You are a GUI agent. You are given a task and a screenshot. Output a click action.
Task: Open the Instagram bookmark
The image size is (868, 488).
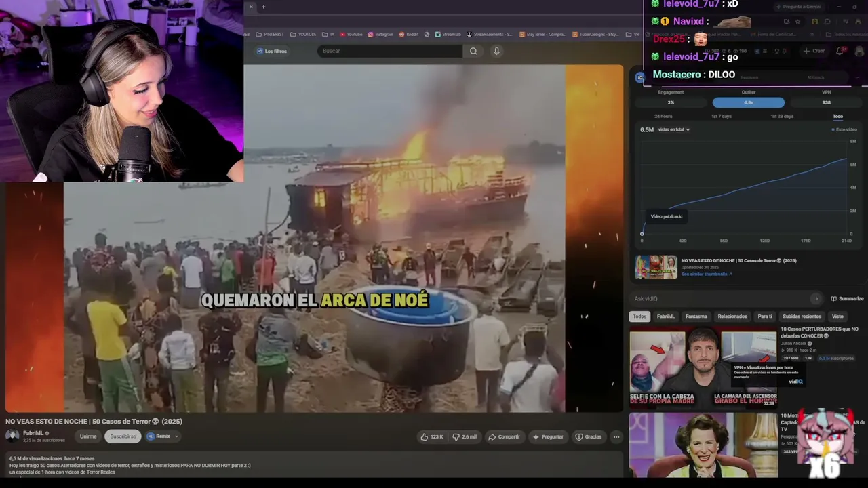[380, 34]
